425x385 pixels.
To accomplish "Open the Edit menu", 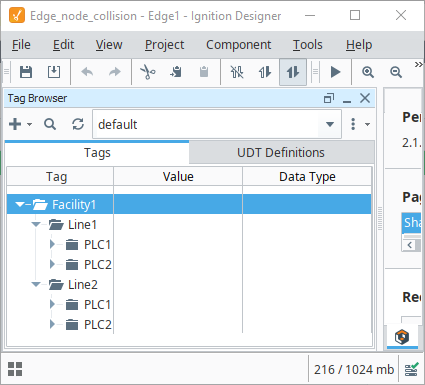I will click(63, 45).
